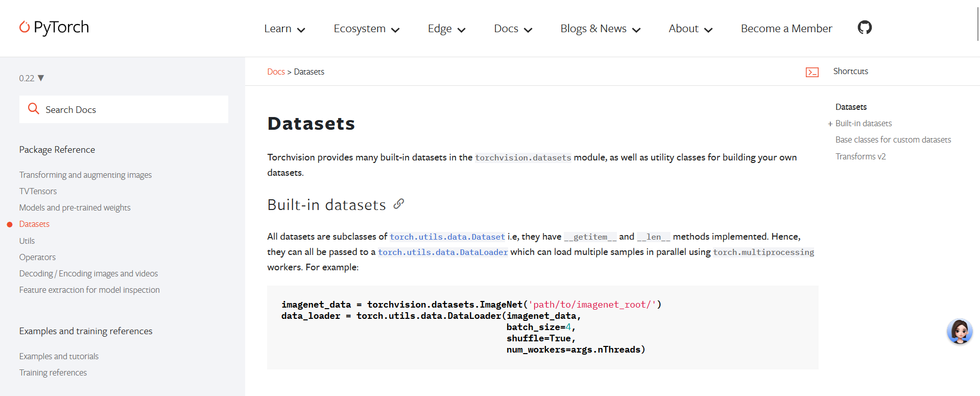
Task: Click the __getitem__ inline code
Action: 590,237
